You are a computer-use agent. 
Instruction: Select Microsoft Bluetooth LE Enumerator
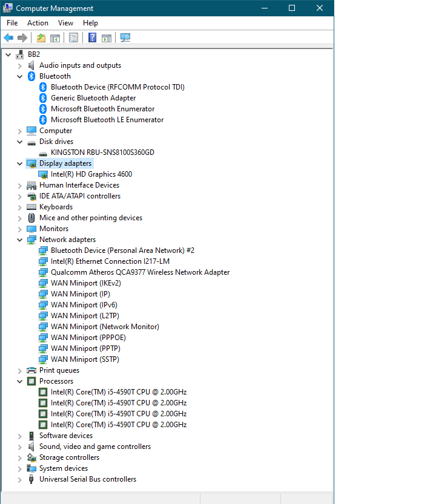[107, 120]
